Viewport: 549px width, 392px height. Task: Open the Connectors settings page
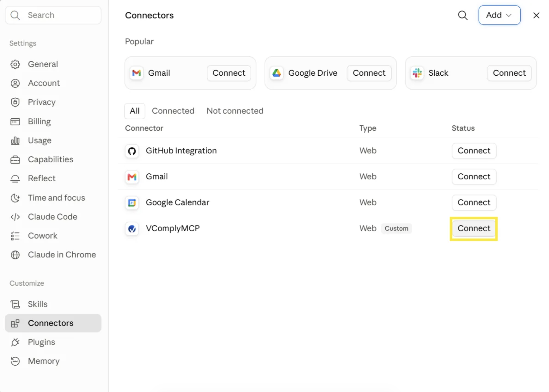pyautogui.click(x=53, y=323)
